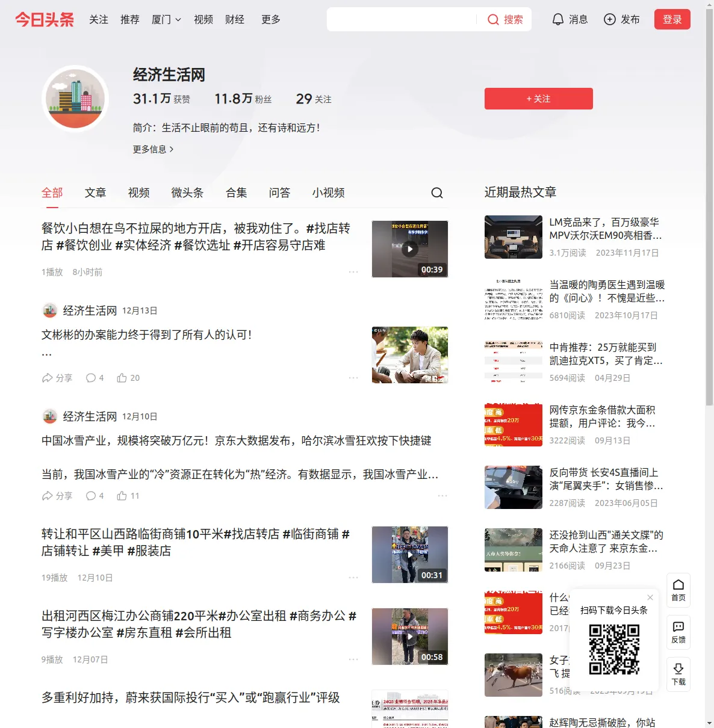The height and width of the screenshot is (728, 714).
Task: Click small avatar beside 12月10日 post
Action: pyautogui.click(x=50, y=416)
